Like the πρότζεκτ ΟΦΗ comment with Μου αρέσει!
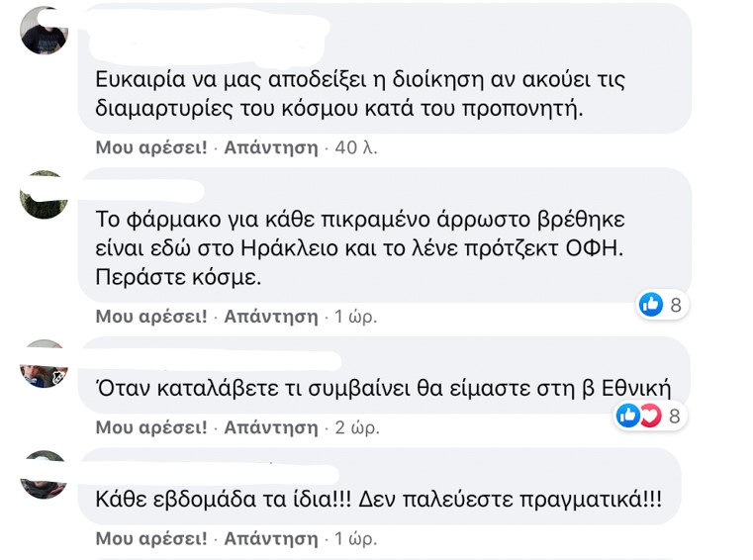The height and width of the screenshot is (560, 753). coord(151,317)
